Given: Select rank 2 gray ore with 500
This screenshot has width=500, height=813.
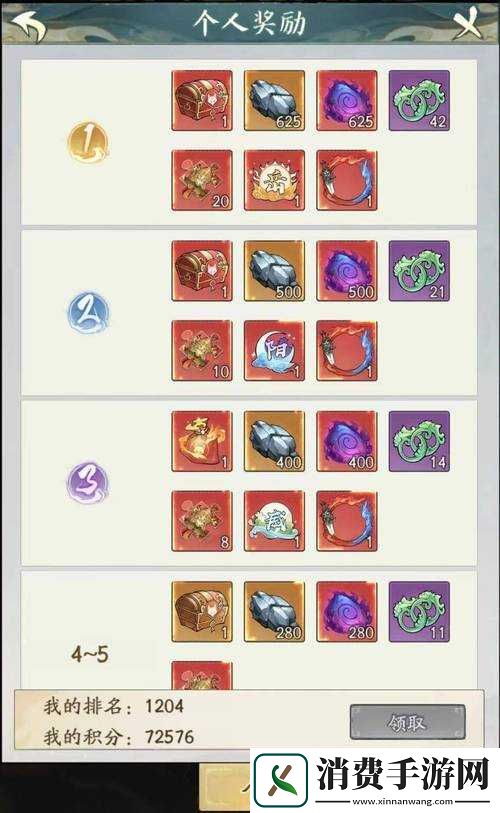Looking at the screenshot, I should [274, 271].
